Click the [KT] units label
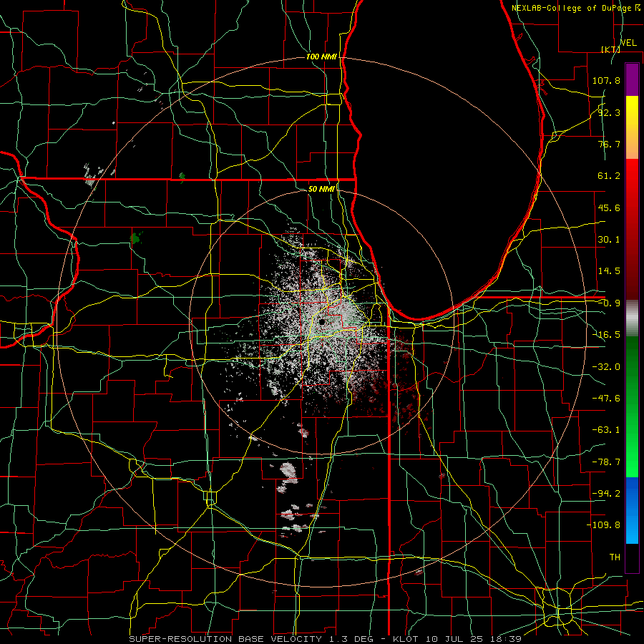Viewport: 644px width, 644px height. 611,49
